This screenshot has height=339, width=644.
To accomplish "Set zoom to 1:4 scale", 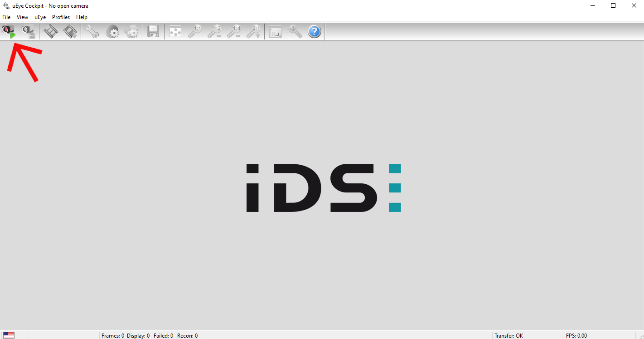I will [x=234, y=31].
